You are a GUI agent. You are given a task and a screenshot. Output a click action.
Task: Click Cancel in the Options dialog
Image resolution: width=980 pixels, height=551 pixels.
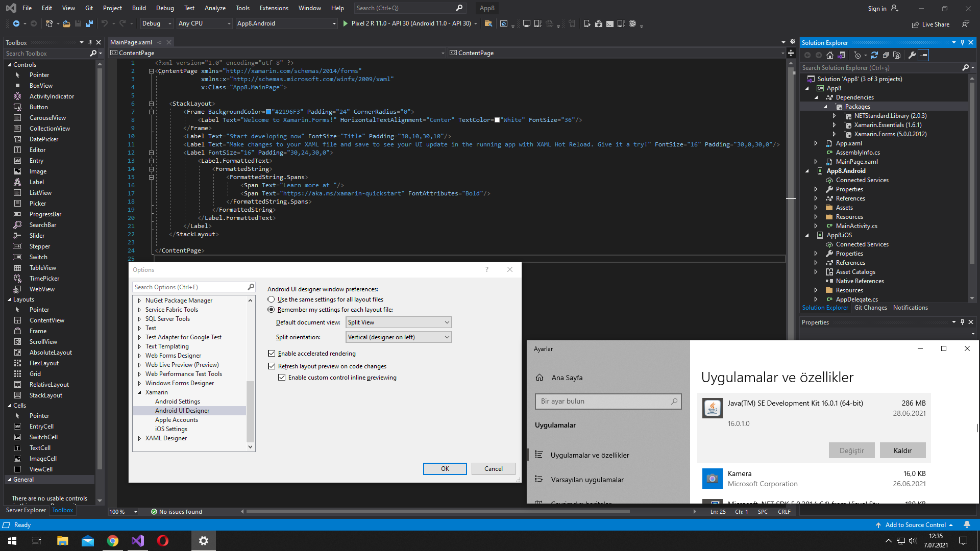coord(493,469)
